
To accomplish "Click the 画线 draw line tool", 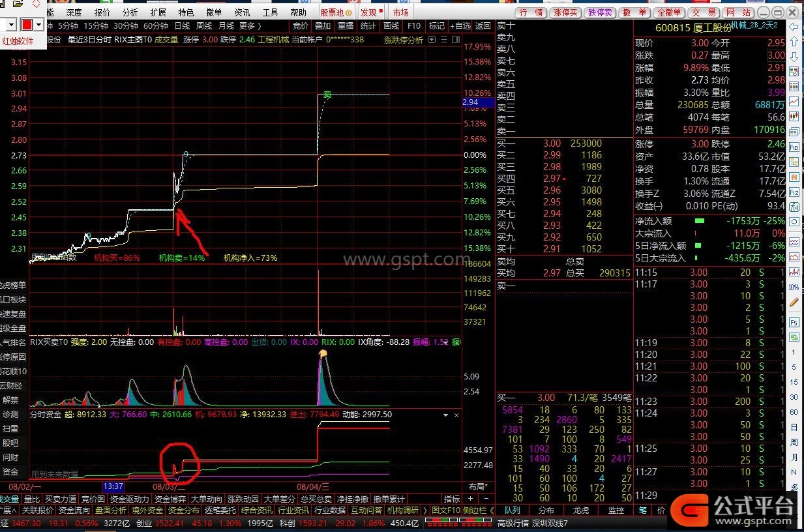I will [x=391, y=26].
